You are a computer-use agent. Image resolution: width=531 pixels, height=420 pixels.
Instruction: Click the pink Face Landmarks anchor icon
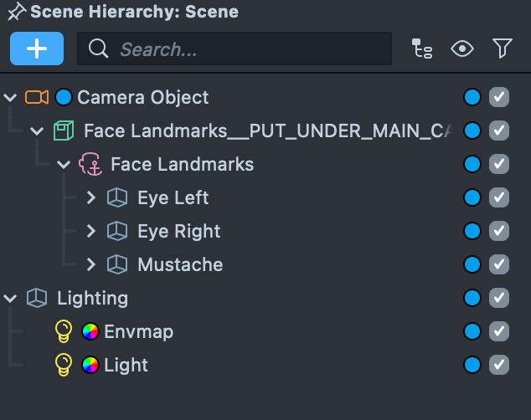90,164
